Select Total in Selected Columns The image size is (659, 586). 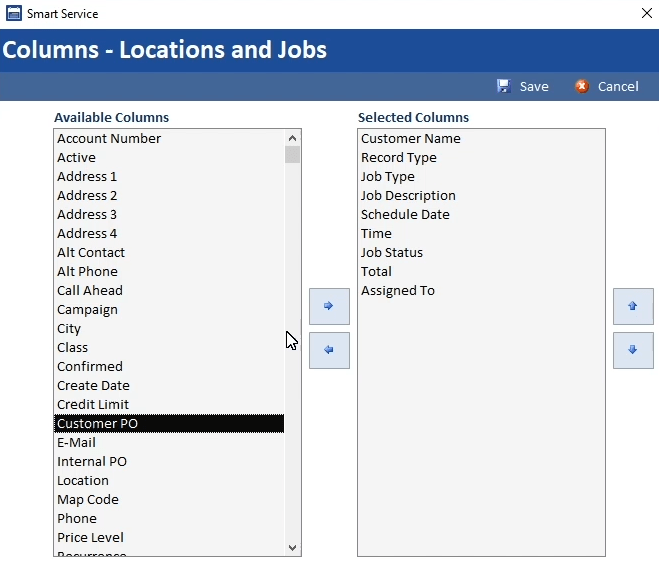tap(481, 271)
